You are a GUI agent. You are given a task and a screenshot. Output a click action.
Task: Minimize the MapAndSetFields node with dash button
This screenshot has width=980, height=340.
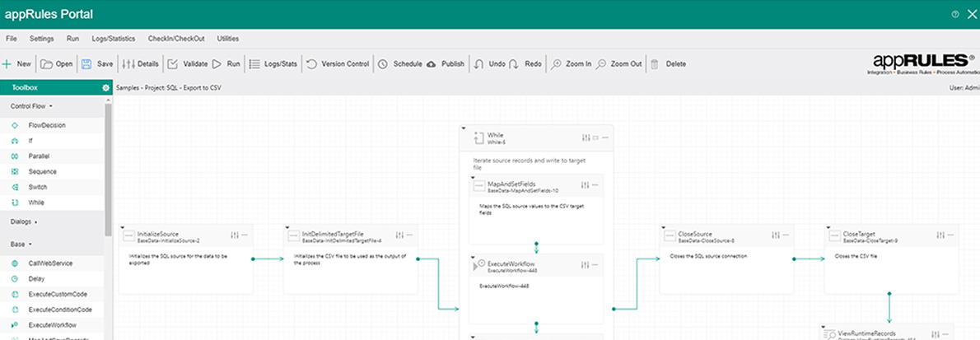click(595, 185)
